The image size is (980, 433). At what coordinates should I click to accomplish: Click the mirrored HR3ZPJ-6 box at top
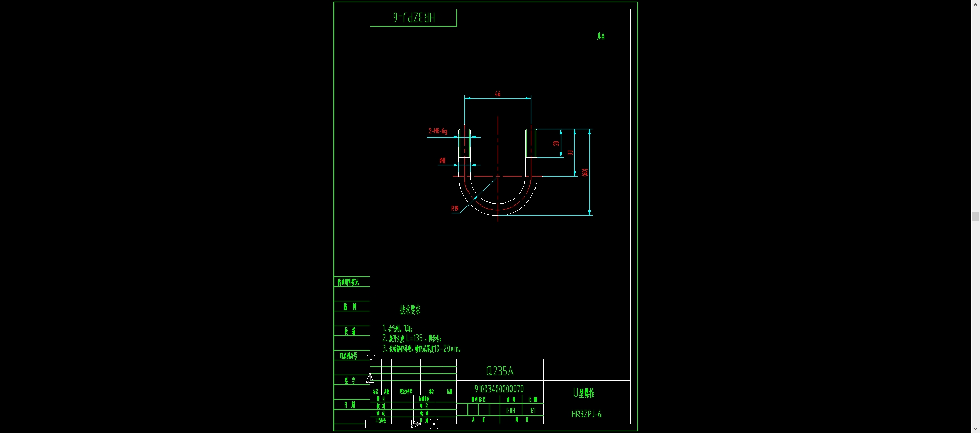413,18
